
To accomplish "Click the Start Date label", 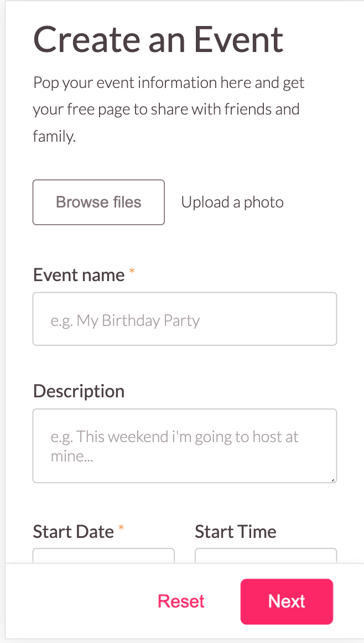I will pos(74,531).
